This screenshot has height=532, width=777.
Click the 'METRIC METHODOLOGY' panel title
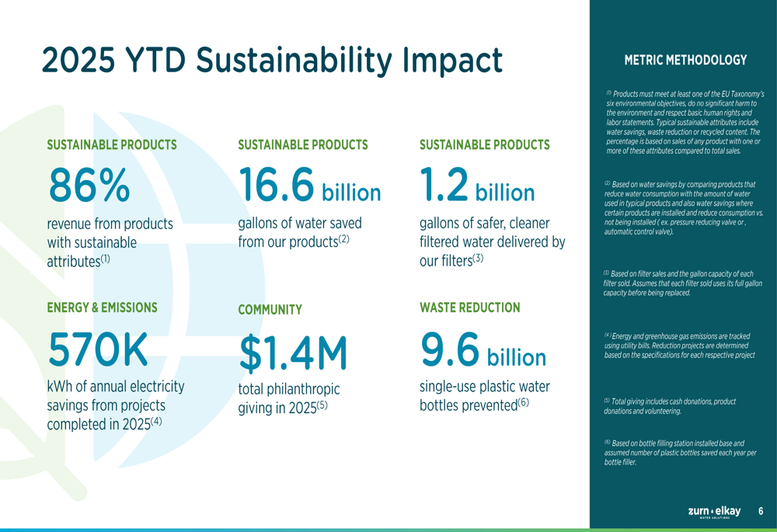[x=680, y=60]
